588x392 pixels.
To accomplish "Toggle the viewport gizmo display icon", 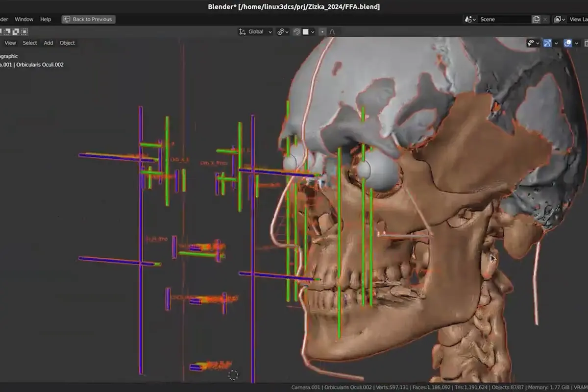I will tap(547, 43).
